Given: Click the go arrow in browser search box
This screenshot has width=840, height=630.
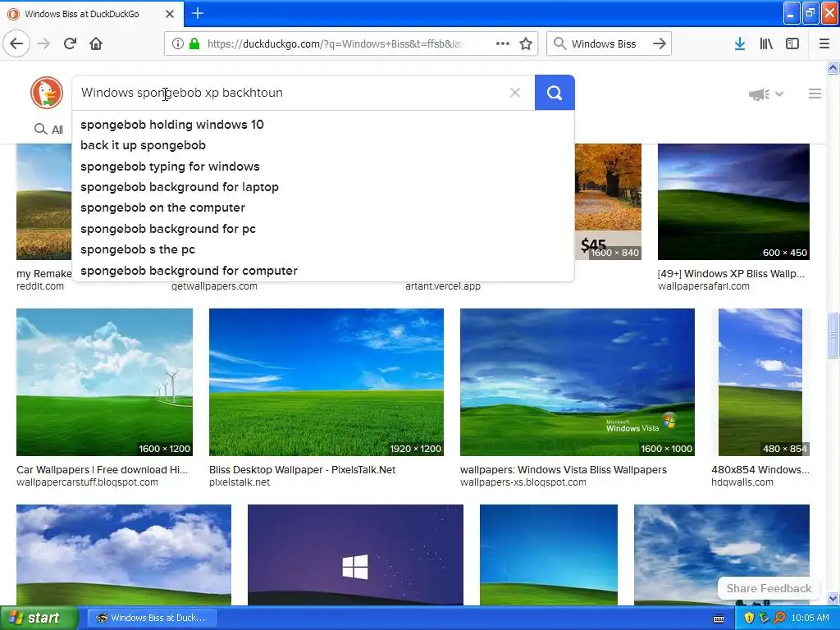Looking at the screenshot, I should point(660,43).
